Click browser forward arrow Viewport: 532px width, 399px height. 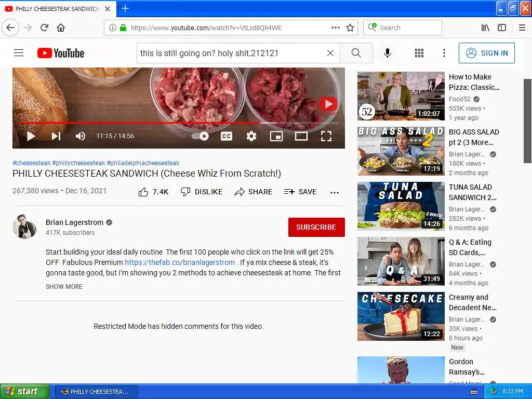point(28,28)
